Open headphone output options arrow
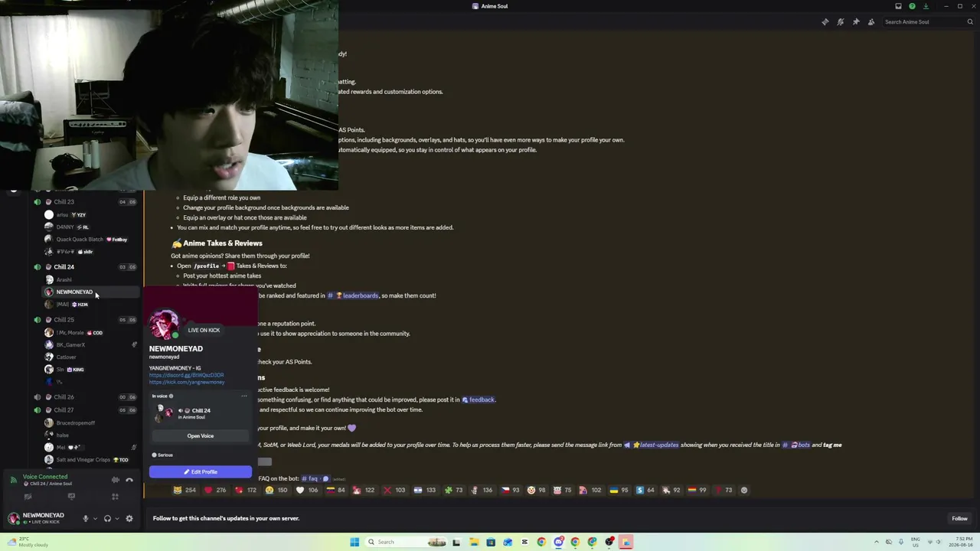980x551 pixels. (117, 518)
